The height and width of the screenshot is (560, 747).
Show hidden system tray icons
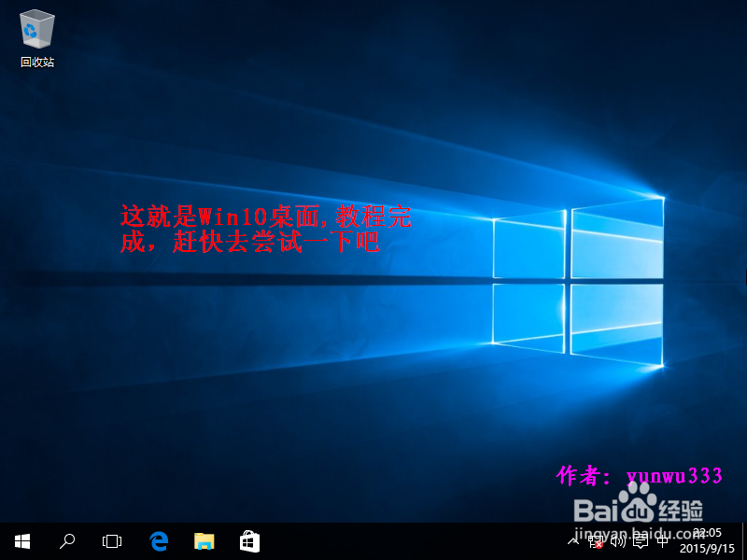click(x=573, y=541)
